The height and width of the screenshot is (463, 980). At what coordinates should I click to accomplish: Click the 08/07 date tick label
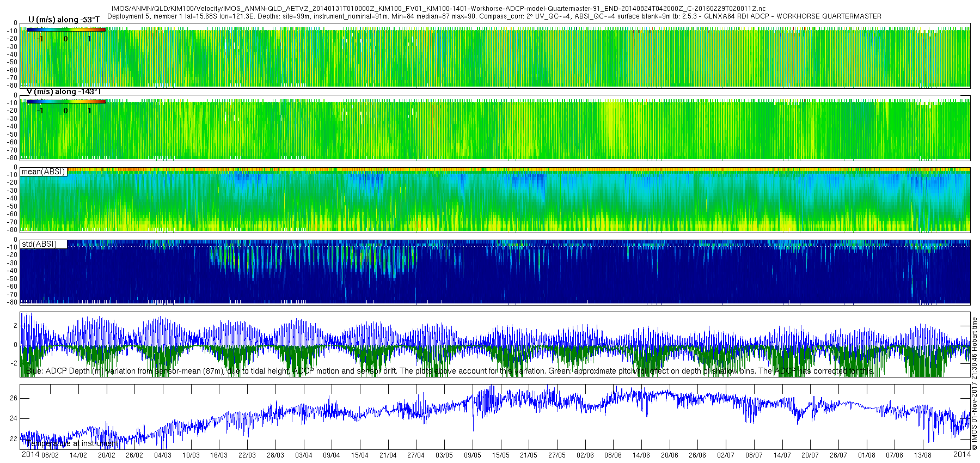pos(754,455)
